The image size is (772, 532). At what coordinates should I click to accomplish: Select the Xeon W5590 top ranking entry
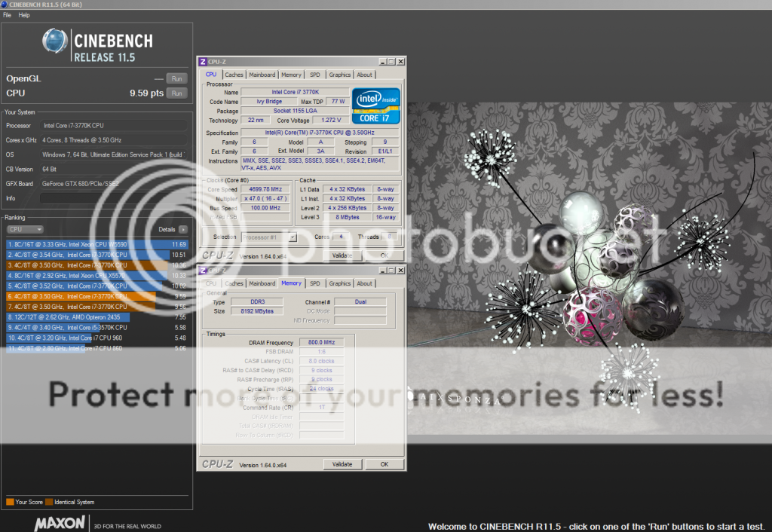click(x=96, y=244)
